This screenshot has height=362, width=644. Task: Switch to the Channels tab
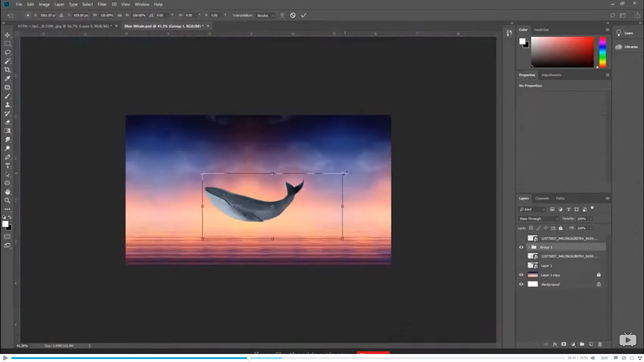pos(542,198)
